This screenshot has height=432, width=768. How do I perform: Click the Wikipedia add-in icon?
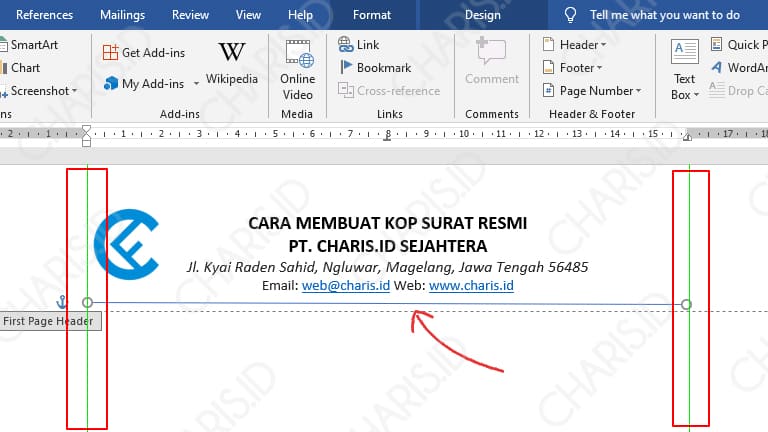coord(232,51)
